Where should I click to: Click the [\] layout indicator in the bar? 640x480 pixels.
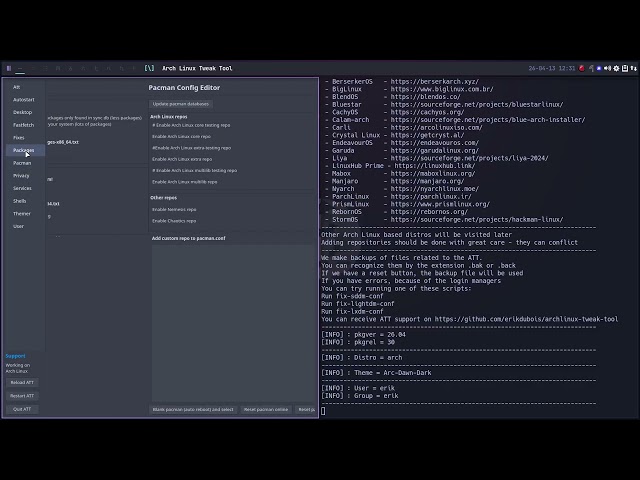click(149, 68)
